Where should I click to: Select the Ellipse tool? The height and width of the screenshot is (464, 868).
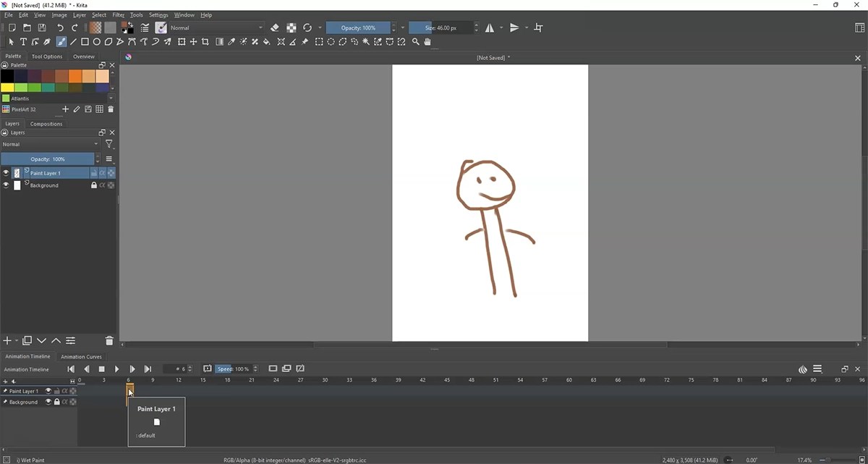[97, 42]
